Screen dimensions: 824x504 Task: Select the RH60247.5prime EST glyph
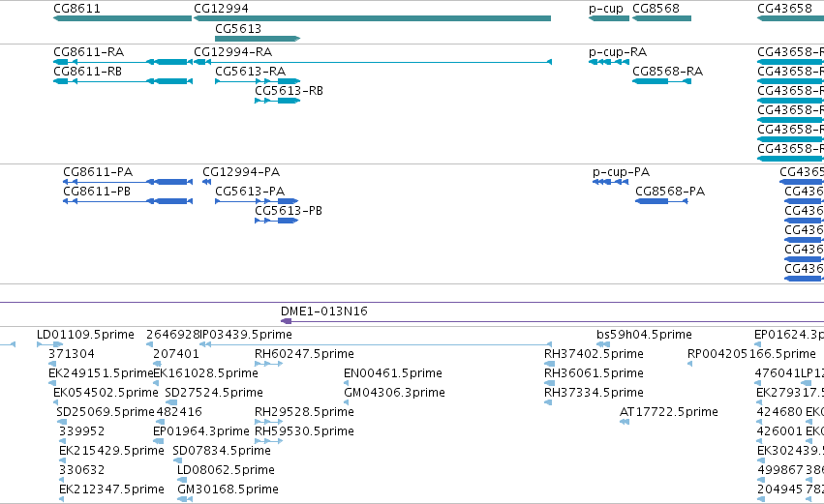(x=268, y=364)
